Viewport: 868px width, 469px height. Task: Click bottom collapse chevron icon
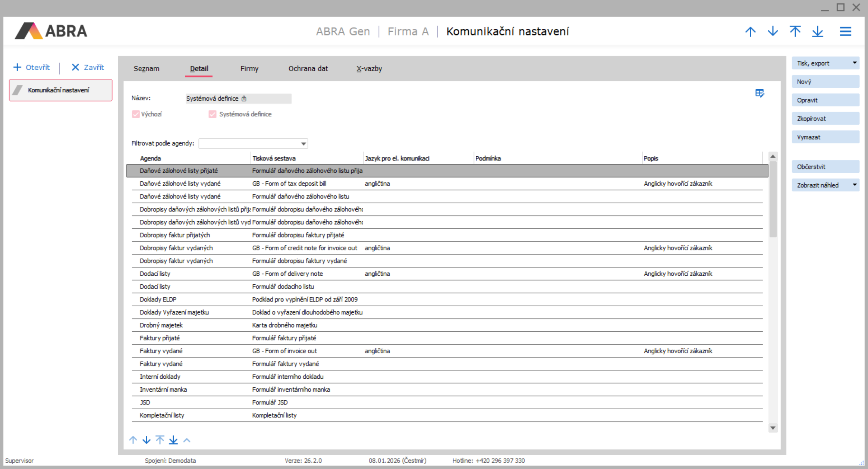click(x=187, y=440)
